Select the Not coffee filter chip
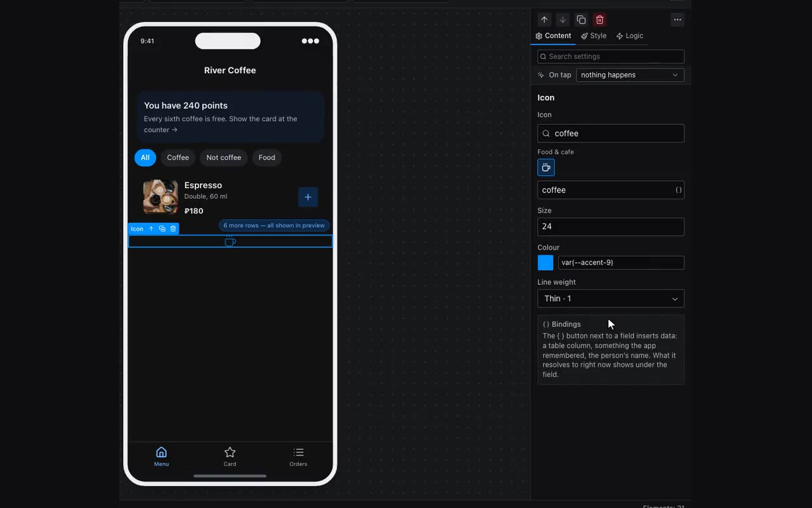 point(223,157)
